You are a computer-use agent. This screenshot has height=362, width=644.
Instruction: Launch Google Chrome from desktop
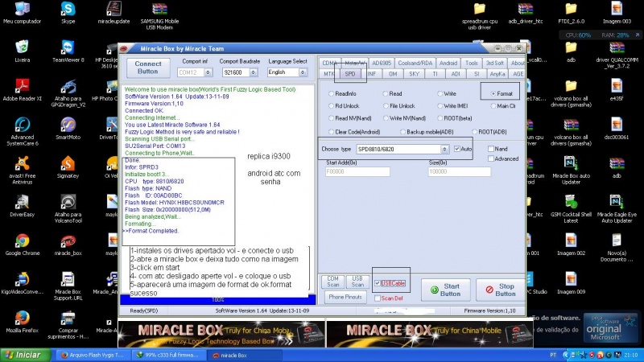point(23,245)
